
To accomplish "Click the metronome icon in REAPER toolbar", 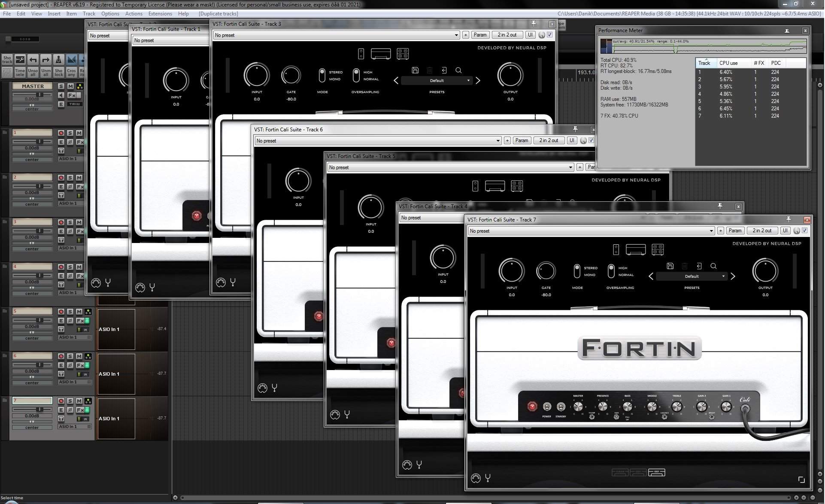I will point(58,60).
